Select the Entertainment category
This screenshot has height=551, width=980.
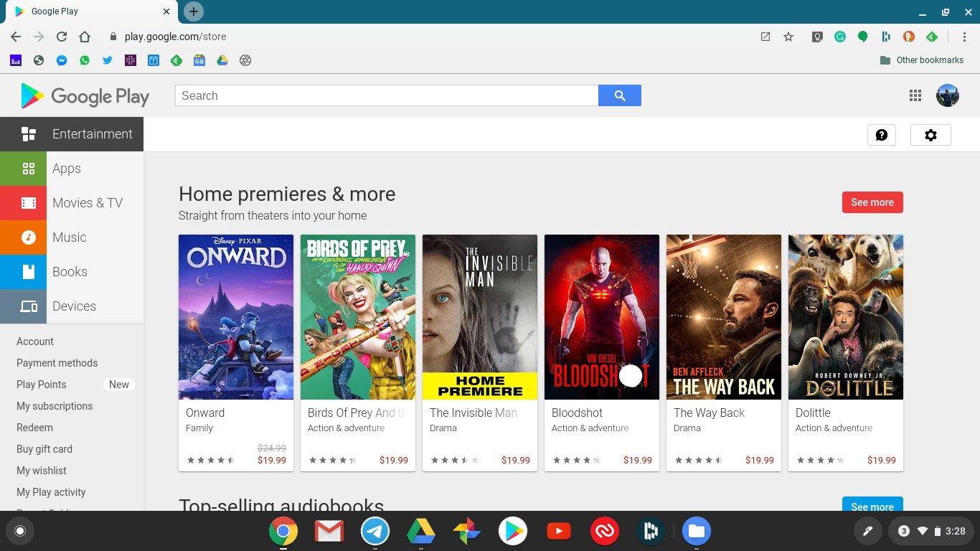coord(72,134)
